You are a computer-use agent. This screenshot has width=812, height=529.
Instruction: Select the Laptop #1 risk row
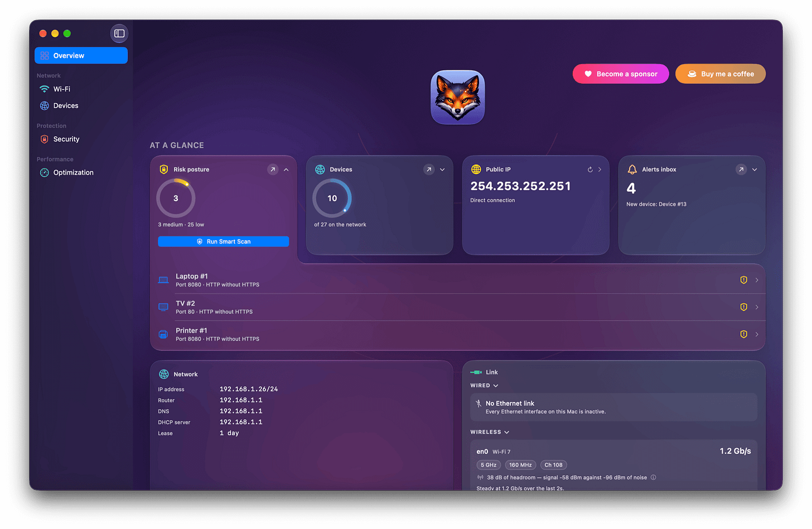point(458,280)
